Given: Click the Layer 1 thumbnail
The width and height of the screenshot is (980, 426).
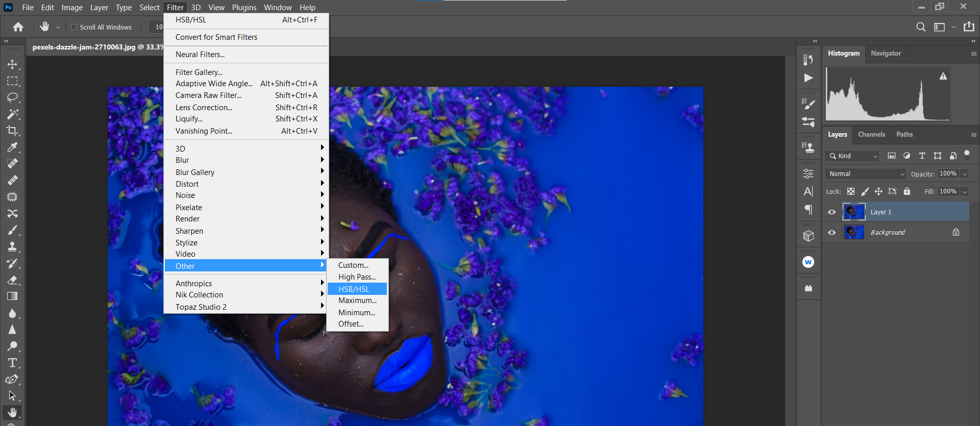Looking at the screenshot, I should coord(854,212).
